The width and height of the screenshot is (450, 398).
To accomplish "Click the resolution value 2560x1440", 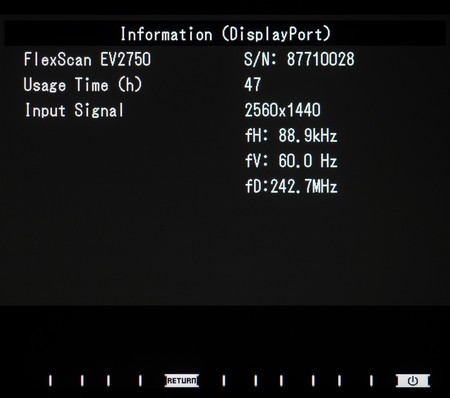I will [282, 110].
